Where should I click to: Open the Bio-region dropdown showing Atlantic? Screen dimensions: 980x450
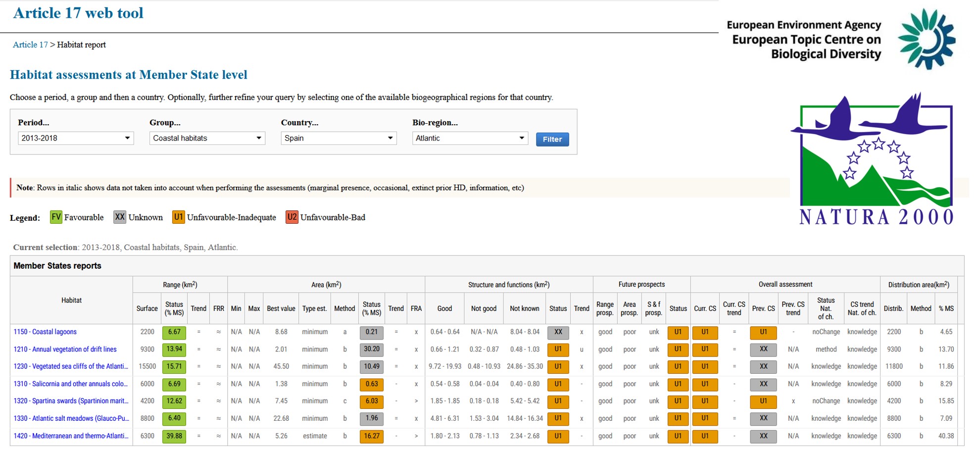tap(470, 138)
